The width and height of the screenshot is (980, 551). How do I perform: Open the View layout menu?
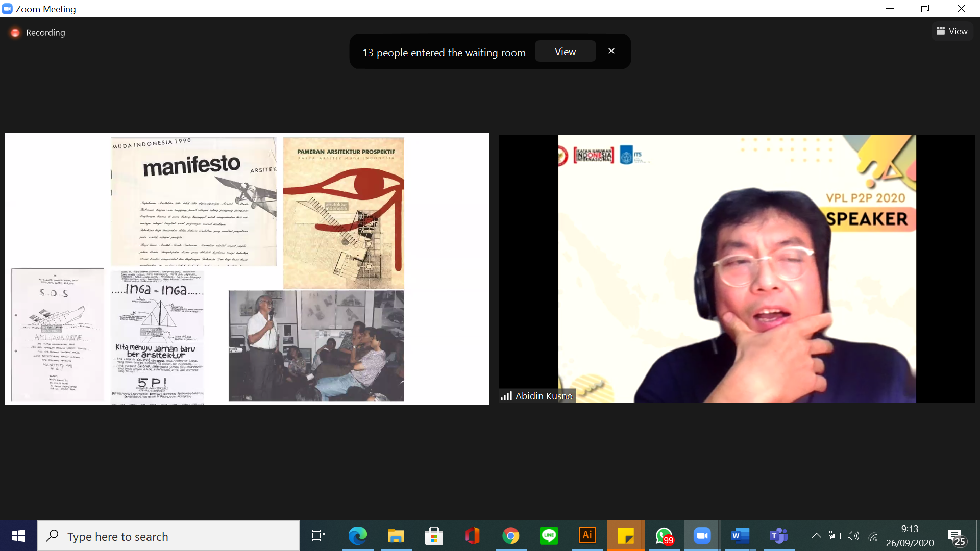click(x=952, y=31)
